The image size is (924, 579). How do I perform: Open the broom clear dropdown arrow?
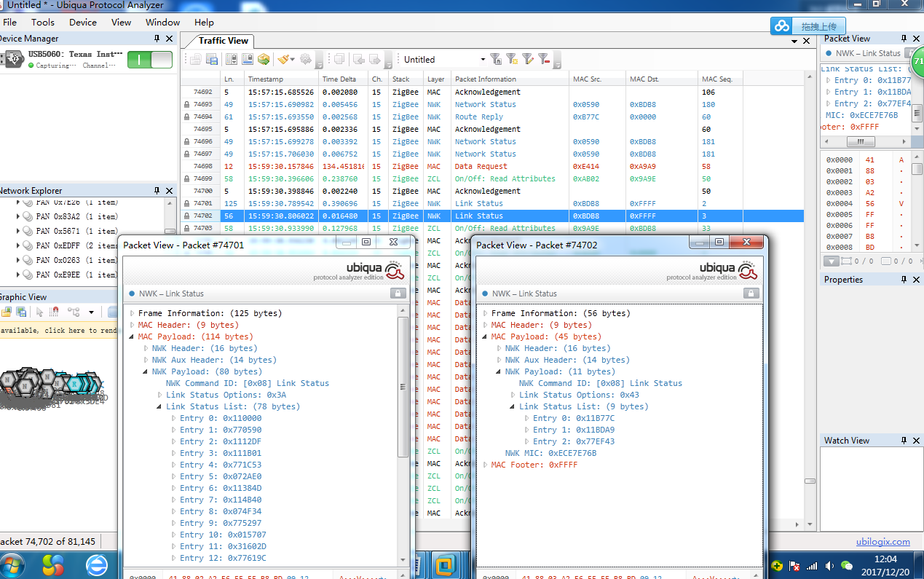pyautogui.click(x=293, y=60)
